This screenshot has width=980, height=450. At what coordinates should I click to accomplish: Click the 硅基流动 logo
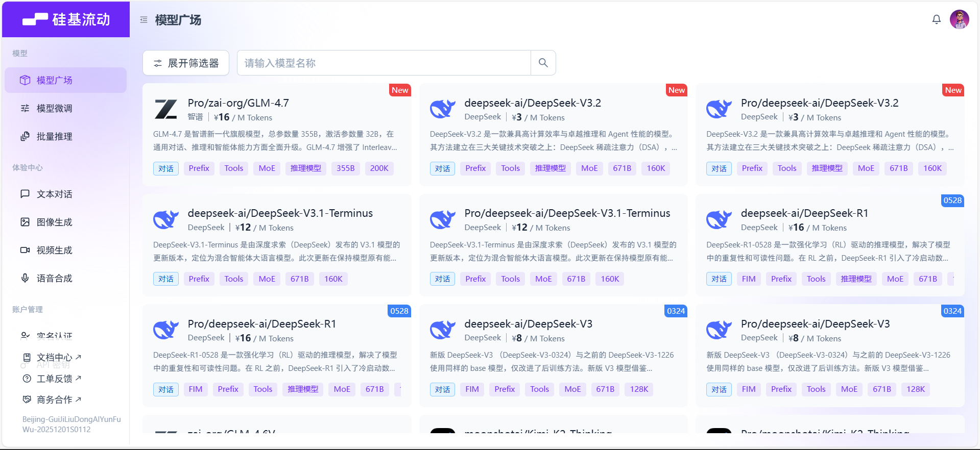point(66,19)
